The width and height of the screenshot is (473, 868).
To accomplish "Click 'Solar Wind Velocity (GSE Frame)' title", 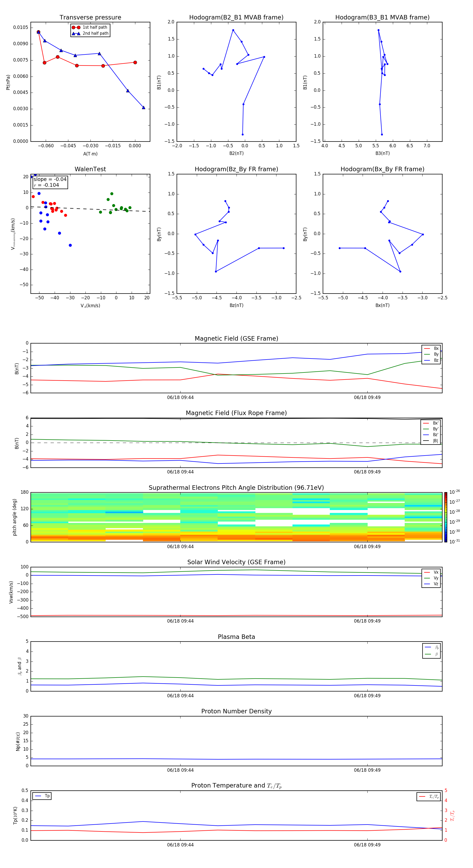I will [x=236, y=562].
